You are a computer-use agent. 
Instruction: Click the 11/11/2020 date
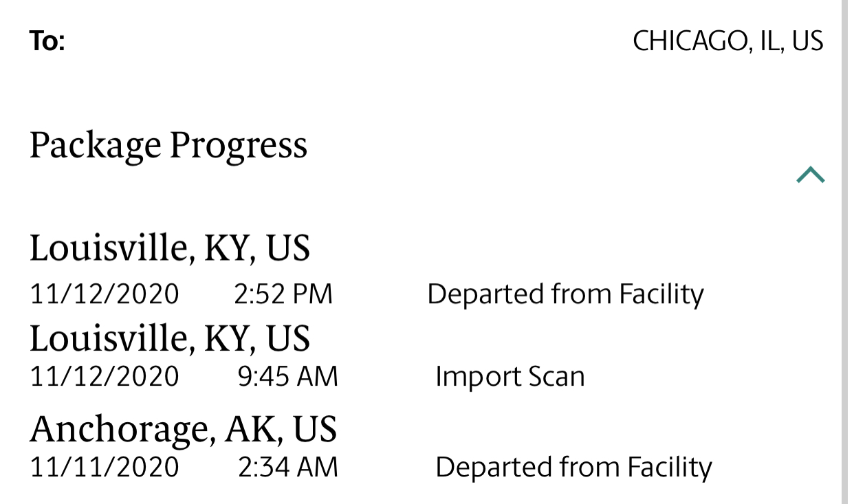click(x=105, y=468)
